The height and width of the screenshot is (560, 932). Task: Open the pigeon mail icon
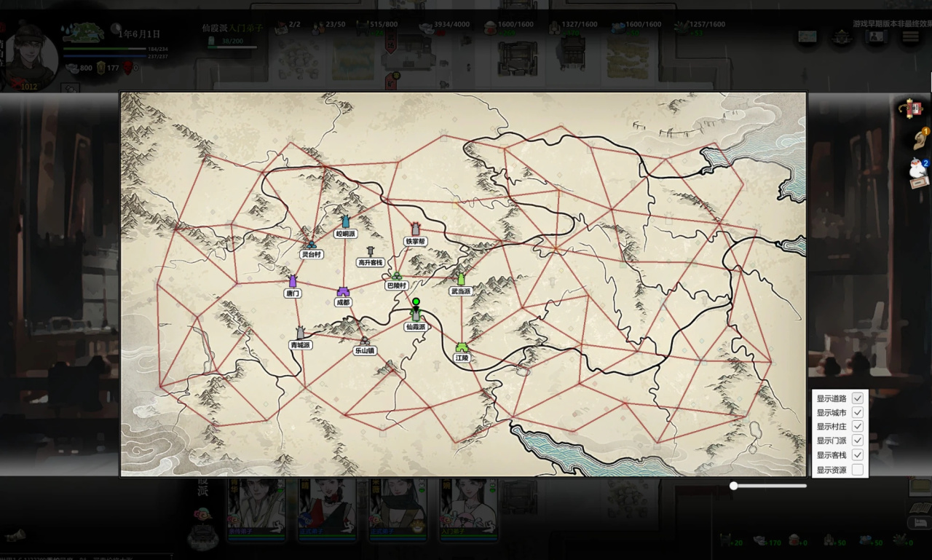tap(917, 172)
